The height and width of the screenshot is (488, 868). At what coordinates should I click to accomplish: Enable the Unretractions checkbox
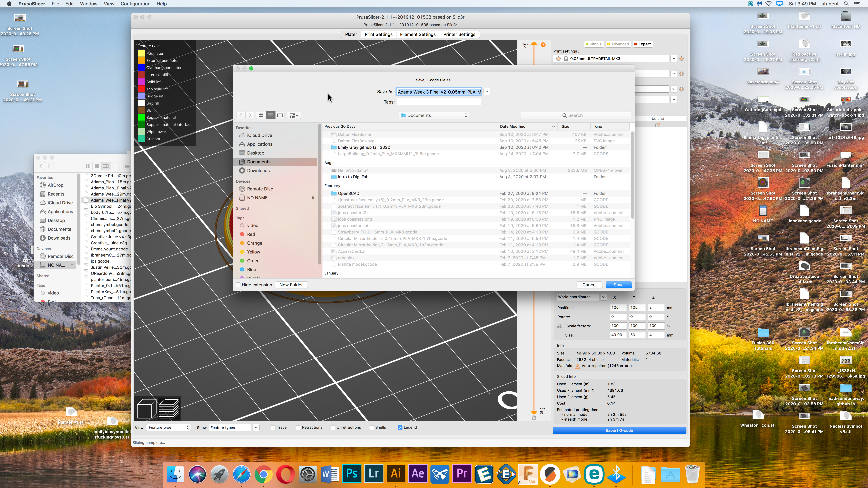tap(333, 428)
